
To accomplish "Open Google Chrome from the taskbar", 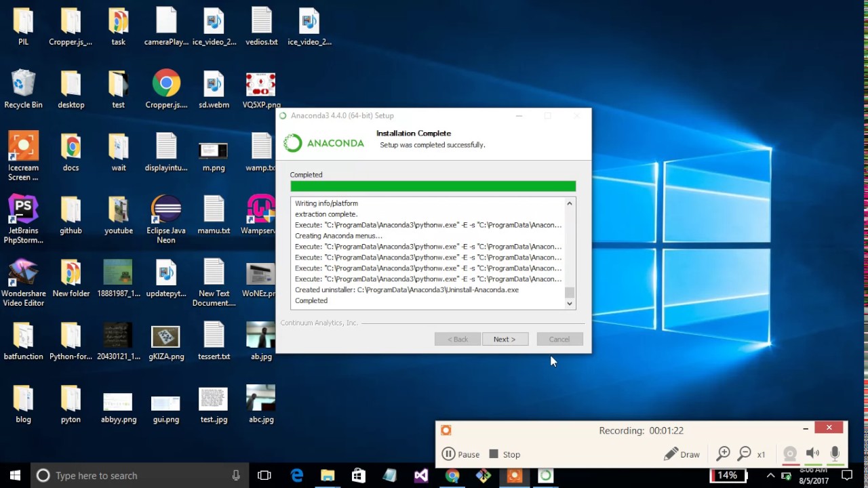I will point(452,475).
